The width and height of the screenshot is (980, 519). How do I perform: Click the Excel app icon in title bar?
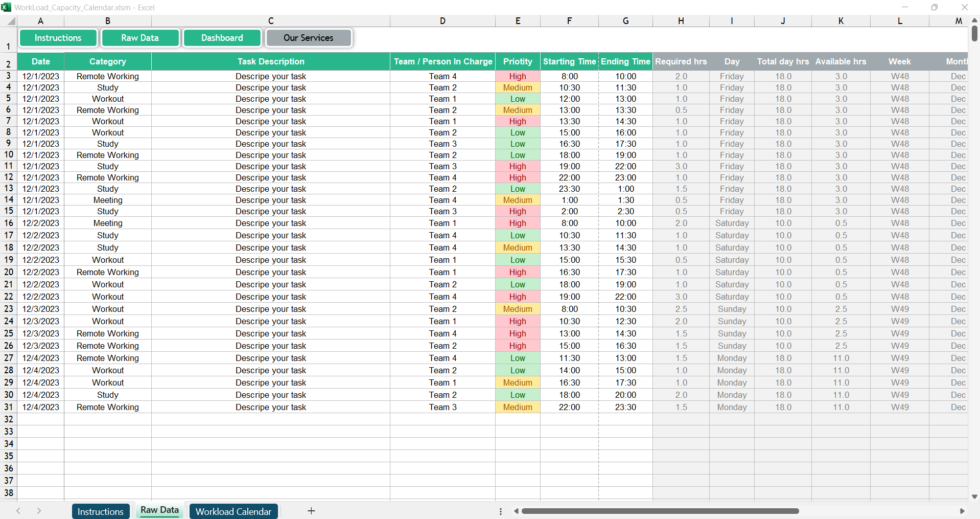pyautogui.click(x=6, y=7)
